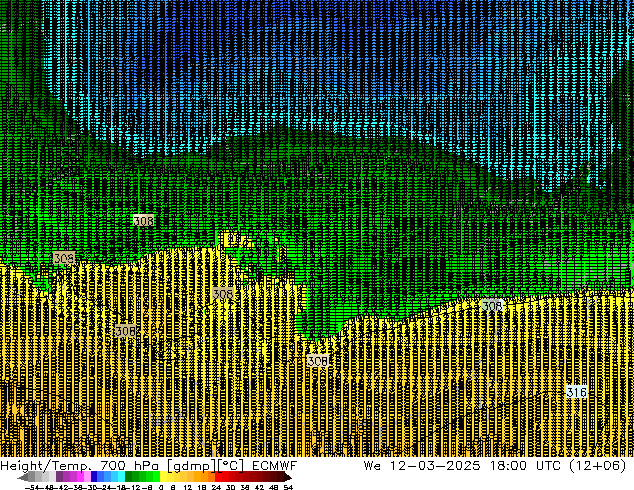This screenshot has width=634, height=490.
Task: Click the Height/Temp. 700 hPa title text
Action: (80, 466)
